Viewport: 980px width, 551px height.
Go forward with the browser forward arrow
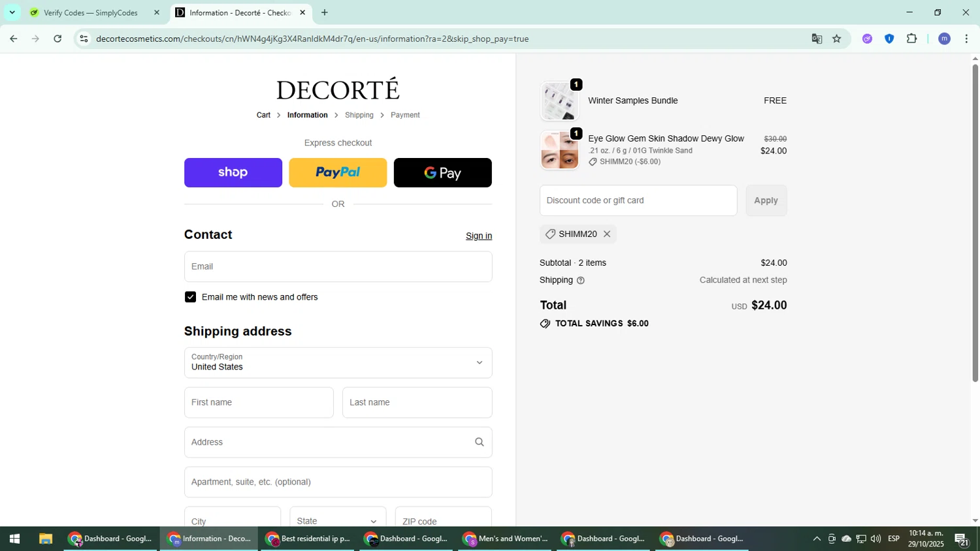[36, 39]
